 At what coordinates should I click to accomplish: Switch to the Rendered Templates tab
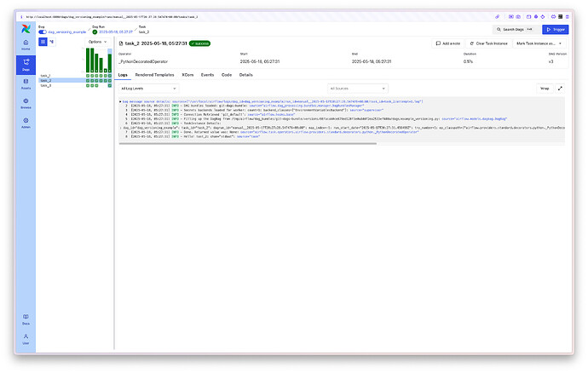[153, 74]
